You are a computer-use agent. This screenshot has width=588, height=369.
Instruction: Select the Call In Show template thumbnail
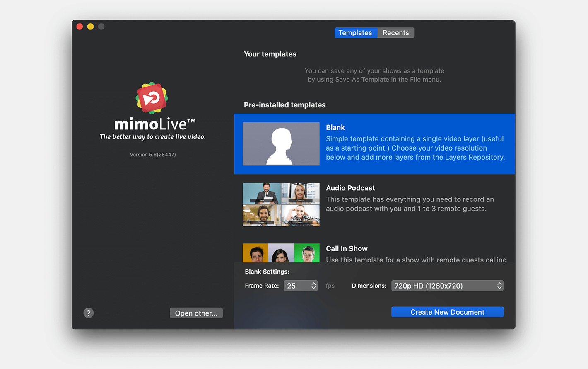281,253
